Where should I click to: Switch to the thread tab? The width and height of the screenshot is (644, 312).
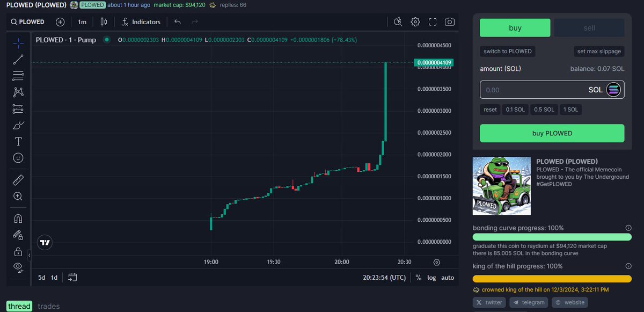(x=19, y=306)
